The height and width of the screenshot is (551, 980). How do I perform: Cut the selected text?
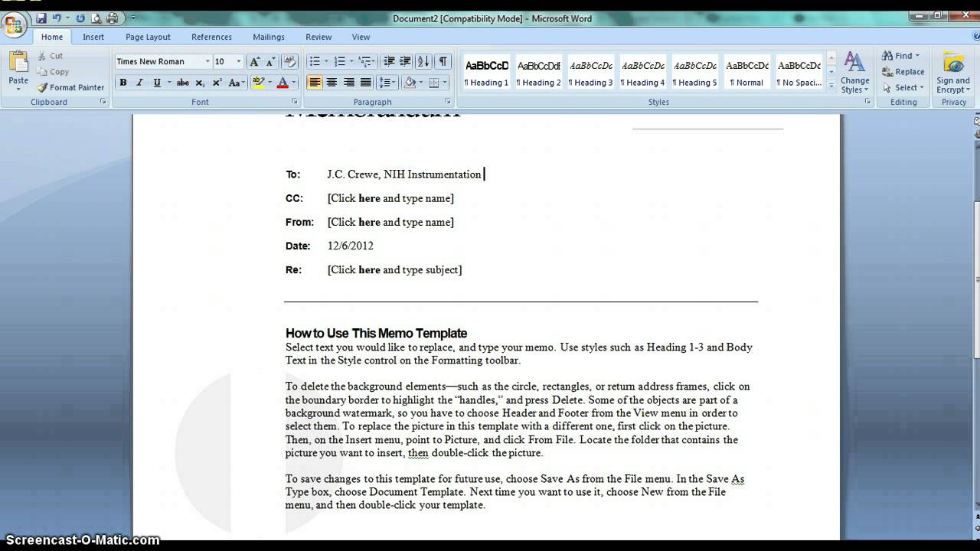51,56
